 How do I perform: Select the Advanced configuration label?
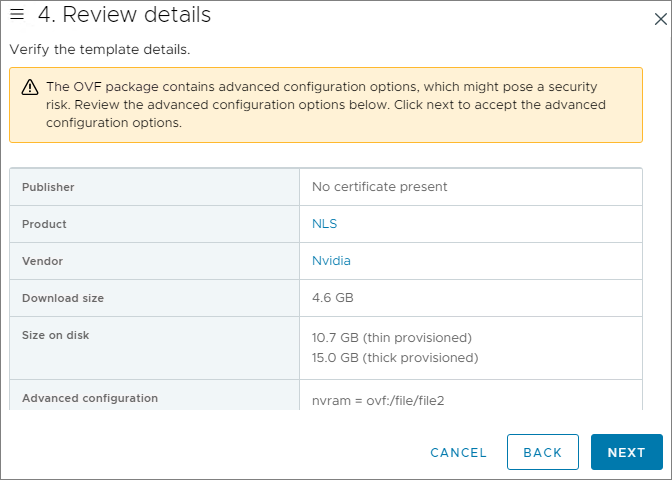(x=90, y=398)
